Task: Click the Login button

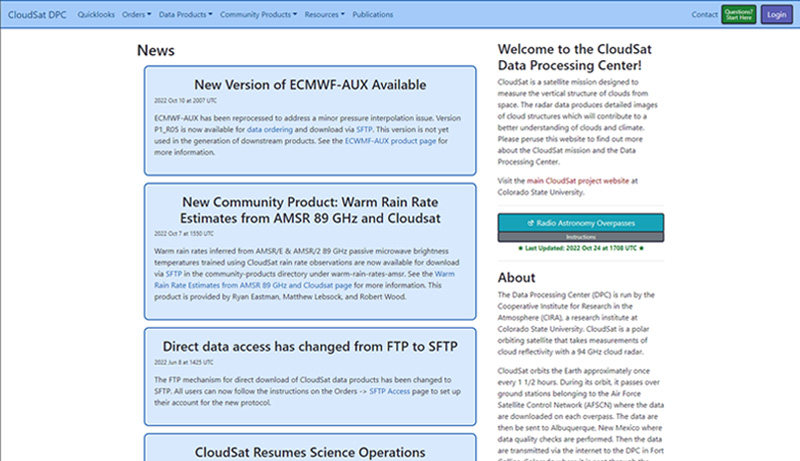Action: click(x=777, y=14)
